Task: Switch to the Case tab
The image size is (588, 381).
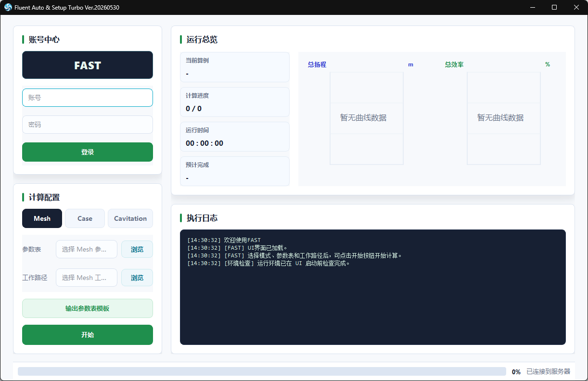Action: [x=85, y=218]
